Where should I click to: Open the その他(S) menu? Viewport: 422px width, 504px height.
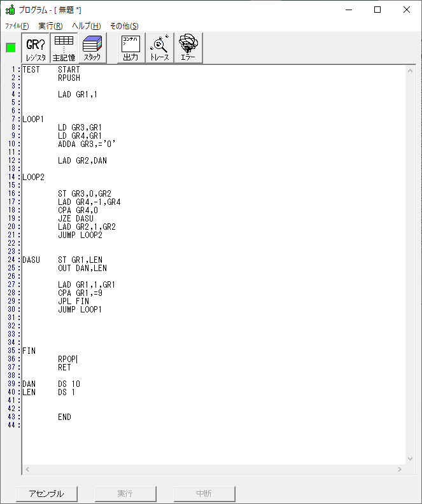tap(124, 26)
